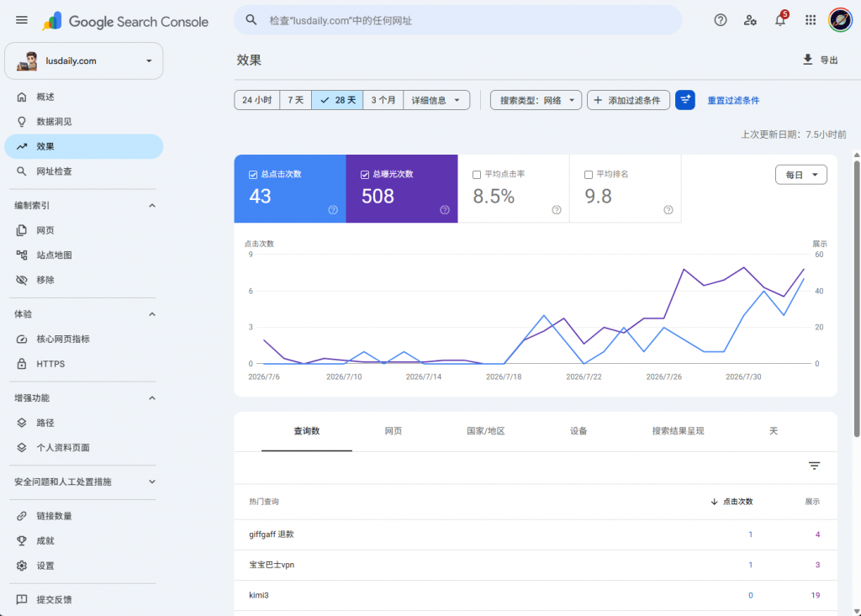Toggle 总点击次数 checkbox

pos(253,175)
